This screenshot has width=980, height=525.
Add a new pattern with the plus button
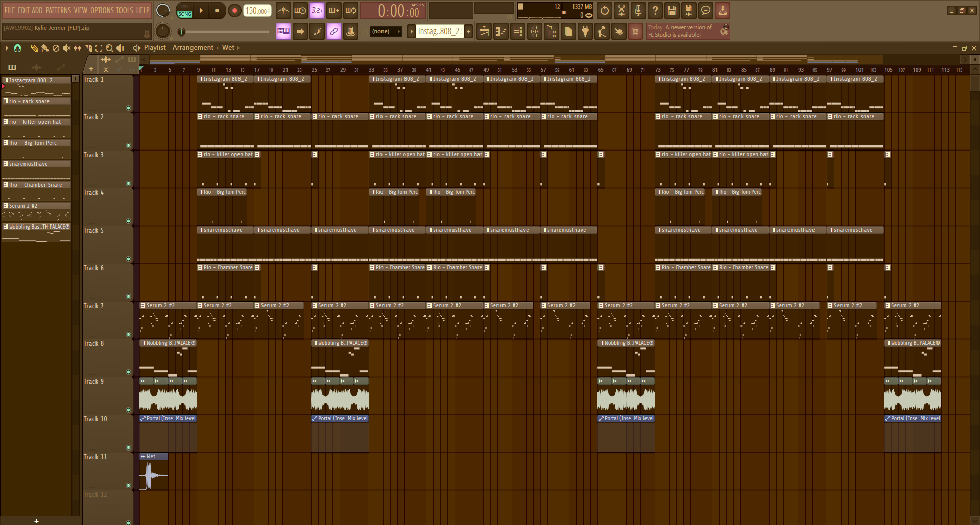(468, 32)
